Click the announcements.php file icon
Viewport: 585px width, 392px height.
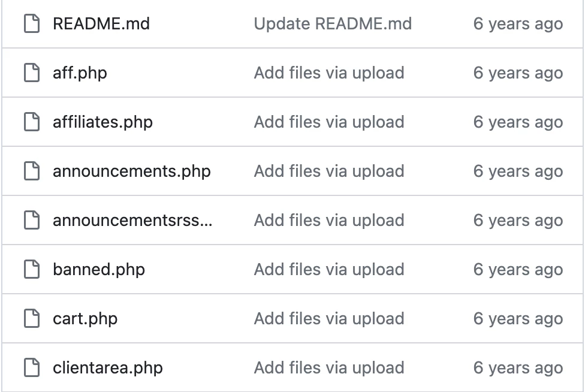pos(31,171)
